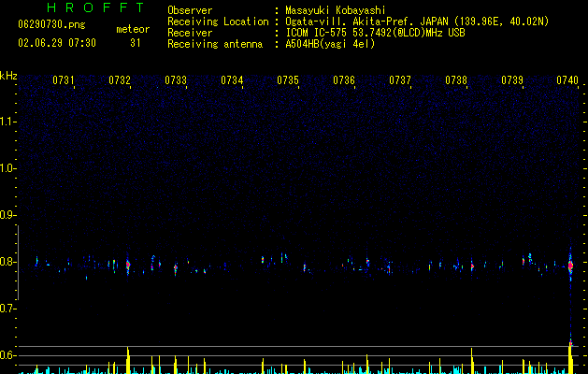Click the Receiving antenna label
The image size is (588, 374).
click(x=215, y=44)
